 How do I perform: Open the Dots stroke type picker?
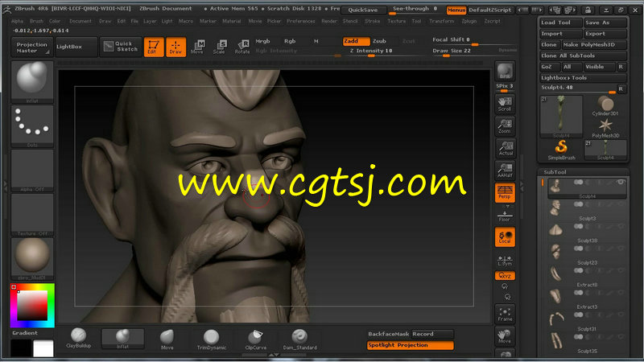[x=32, y=126]
